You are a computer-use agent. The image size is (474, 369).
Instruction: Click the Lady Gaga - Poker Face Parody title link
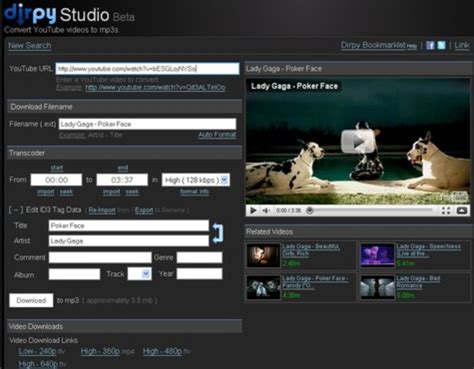click(315, 282)
